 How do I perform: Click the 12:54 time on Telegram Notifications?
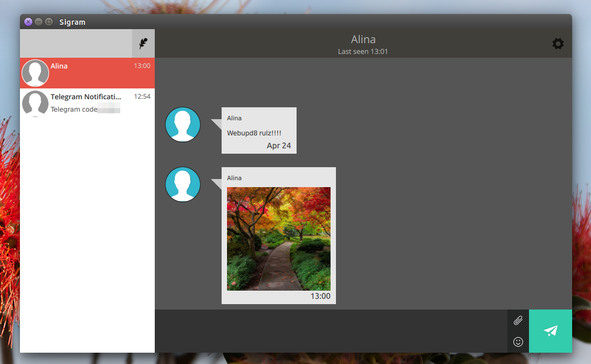point(142,97)
